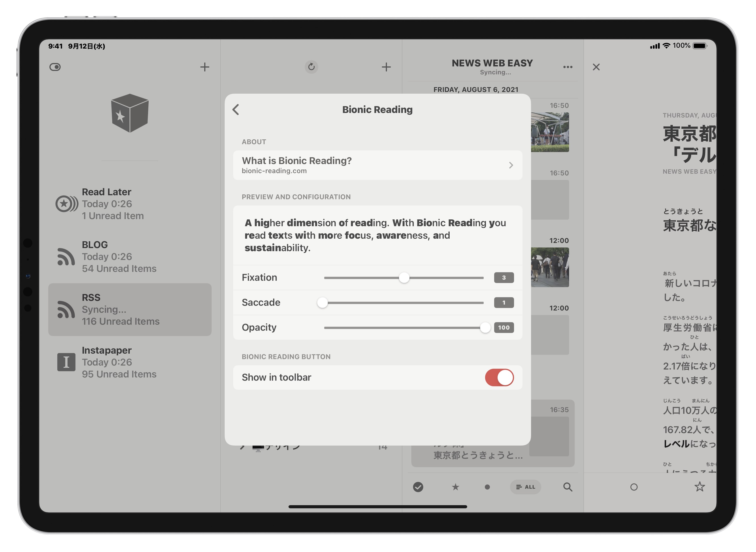The height and width of the screenshot is (552, 756).
Task: Click the refresh sync icon
Action: (311, 67)
